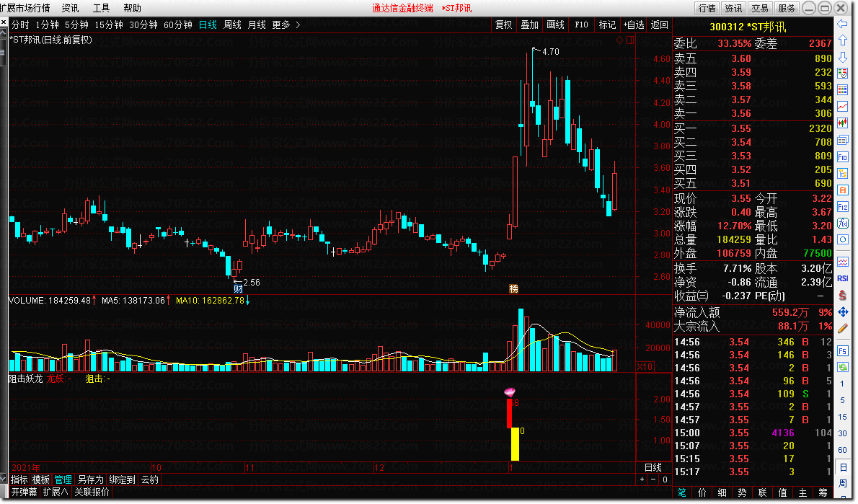This screenshot has height=504, width=858.
Task: Select the 笔 tab under tick list
Action: [x=682, y=492]
